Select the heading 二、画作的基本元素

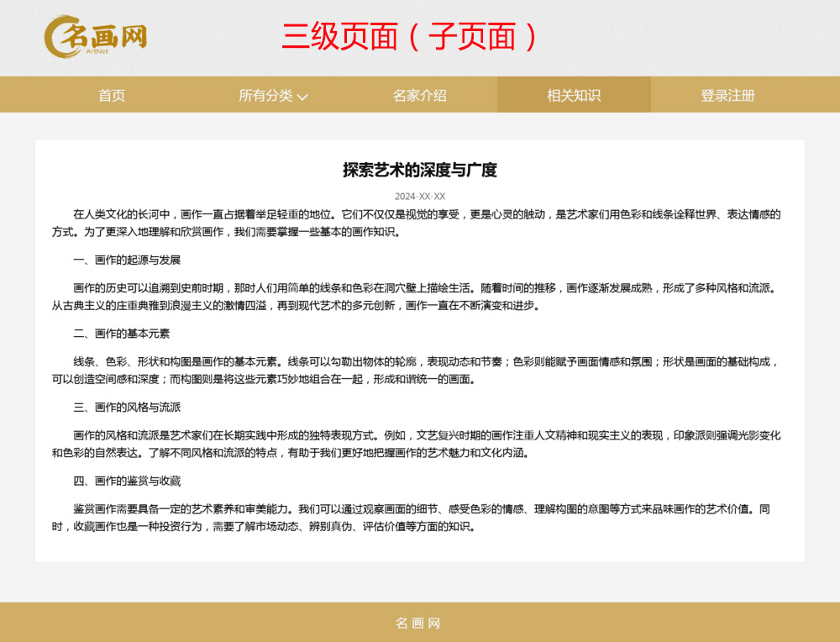coord(122,334)
